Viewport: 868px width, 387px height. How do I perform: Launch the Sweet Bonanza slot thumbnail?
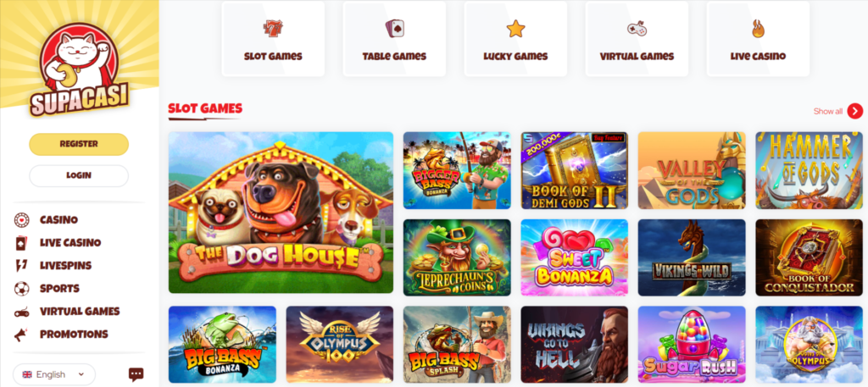click(x=574, y=257)
